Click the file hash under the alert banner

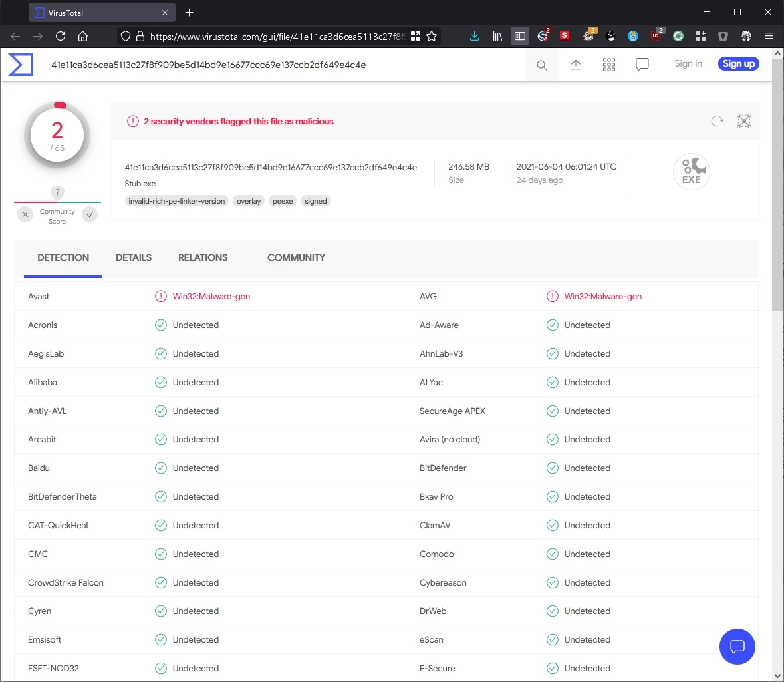click(271, 167)
